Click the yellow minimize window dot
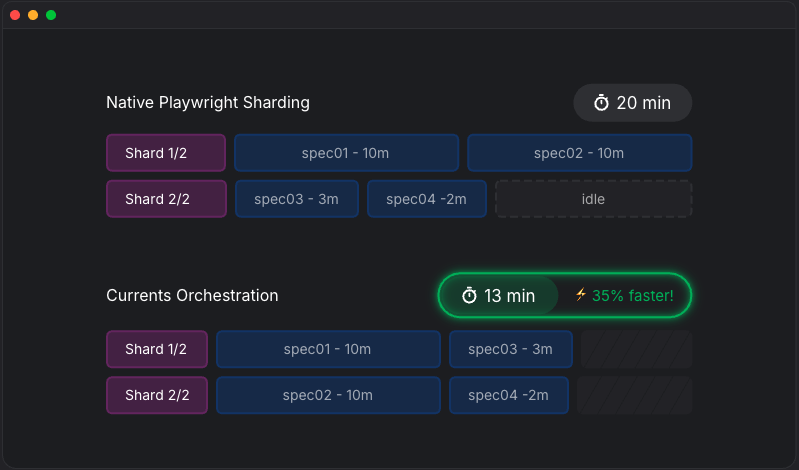799x470 pixels. click(x=33, y=15)
